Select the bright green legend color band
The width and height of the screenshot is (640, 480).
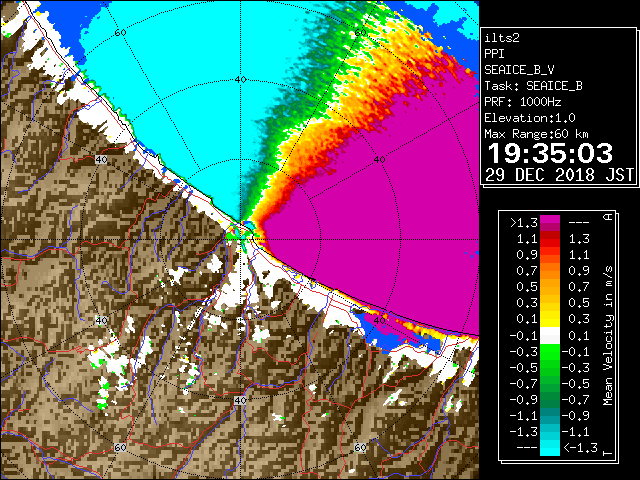(x=550, y=352)
